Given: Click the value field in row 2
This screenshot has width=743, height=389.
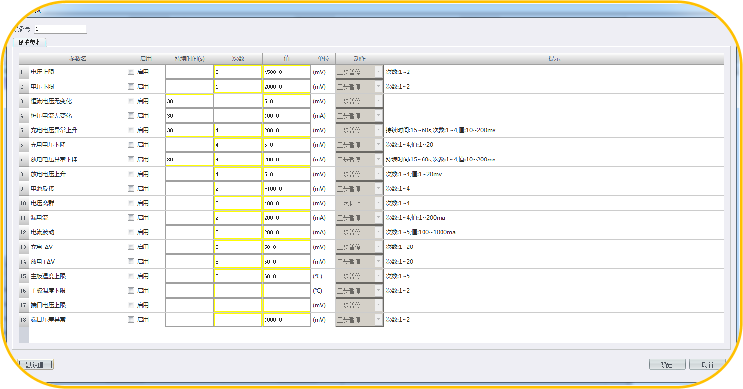Looking at the screenshot, I should coord(287,87).
